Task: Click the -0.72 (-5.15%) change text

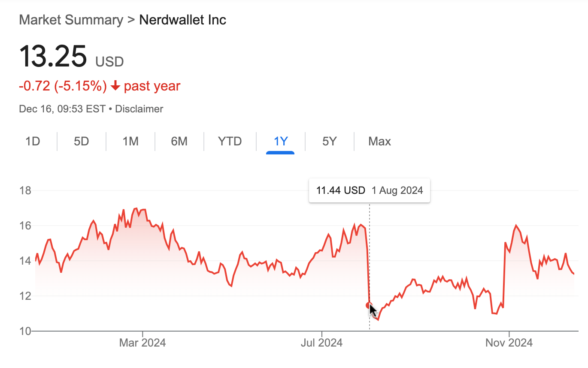Action: coord(63,86)
